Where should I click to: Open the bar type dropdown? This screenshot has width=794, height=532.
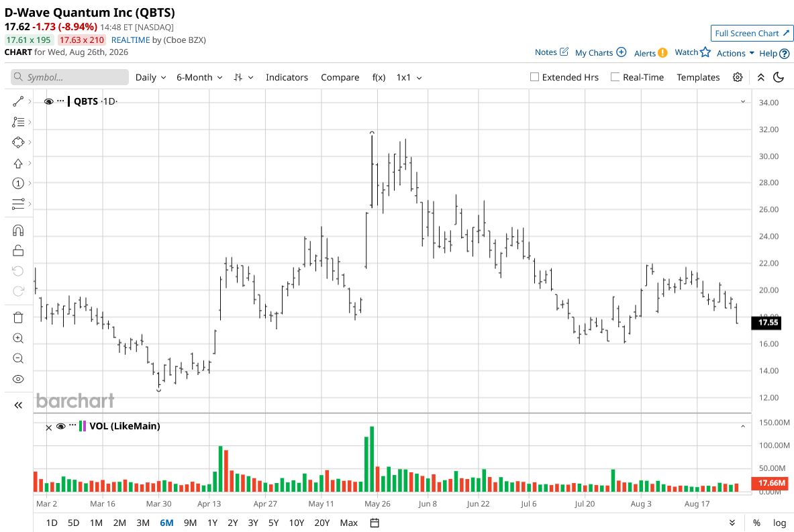tap(244, 77)
